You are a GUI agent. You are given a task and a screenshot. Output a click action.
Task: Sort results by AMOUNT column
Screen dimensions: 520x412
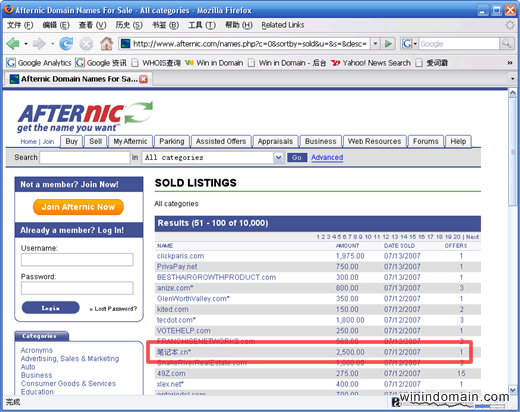click(x=348, y=246)
